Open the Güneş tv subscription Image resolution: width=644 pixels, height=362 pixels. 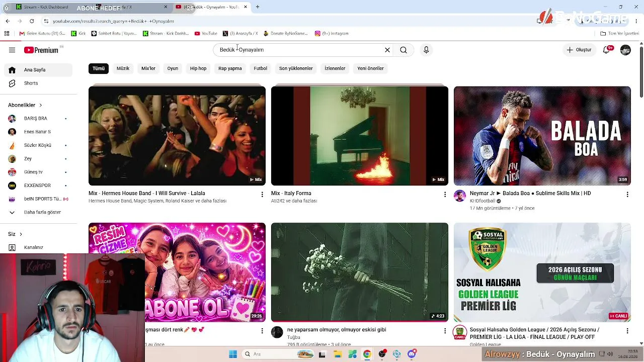(38, 172)
